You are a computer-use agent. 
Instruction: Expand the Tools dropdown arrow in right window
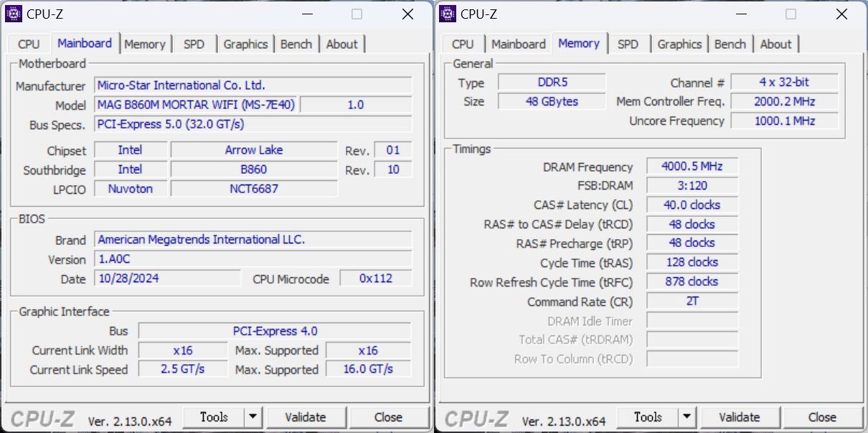pos(687,417)
